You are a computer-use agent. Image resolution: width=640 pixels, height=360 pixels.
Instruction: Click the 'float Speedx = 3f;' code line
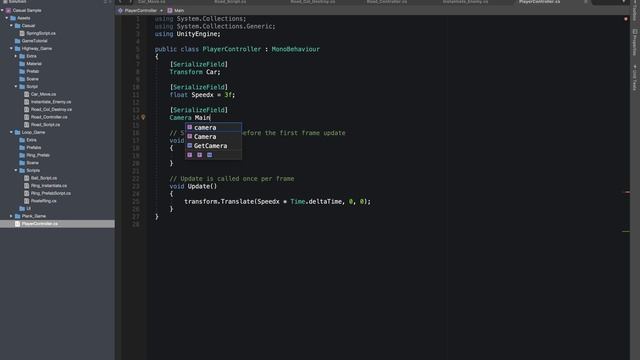coord(202,95)
